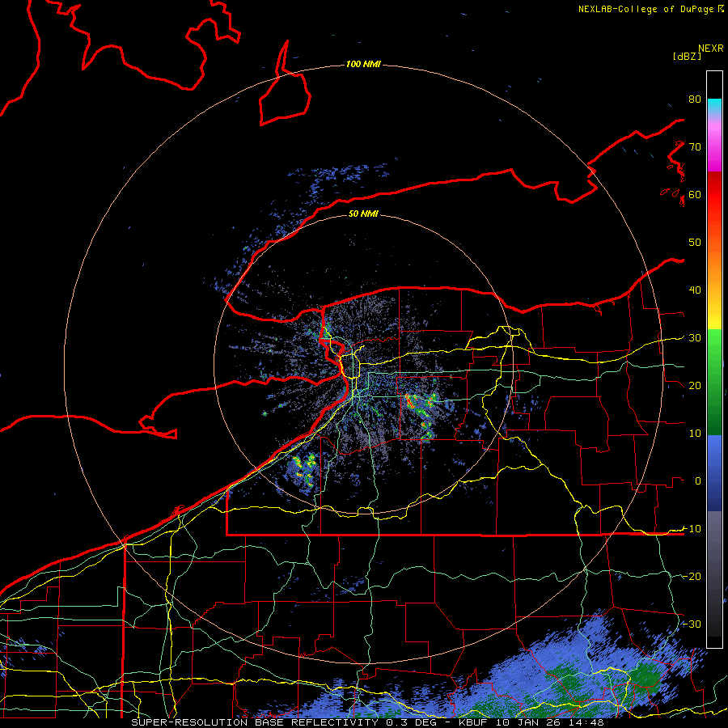Click the 80 dBZ scale value

tap(695, 99)
